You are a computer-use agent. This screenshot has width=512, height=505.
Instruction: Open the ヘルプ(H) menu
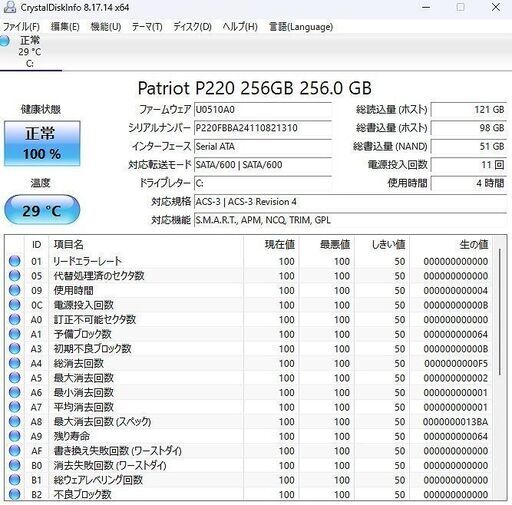pos(240,27)
